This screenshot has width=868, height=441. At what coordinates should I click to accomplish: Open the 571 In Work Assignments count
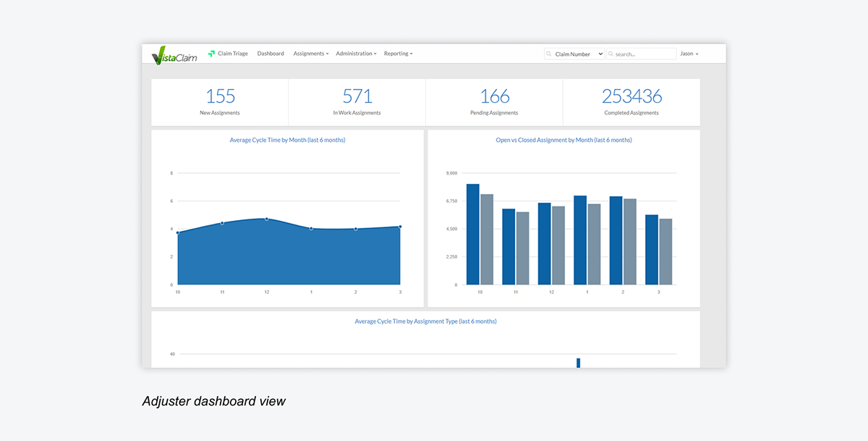[357, 96]
